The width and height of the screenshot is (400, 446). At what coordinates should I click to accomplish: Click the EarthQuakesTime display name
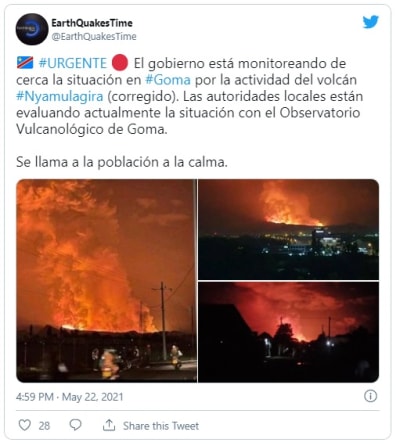pyautogui.click(x=92, y=23)
